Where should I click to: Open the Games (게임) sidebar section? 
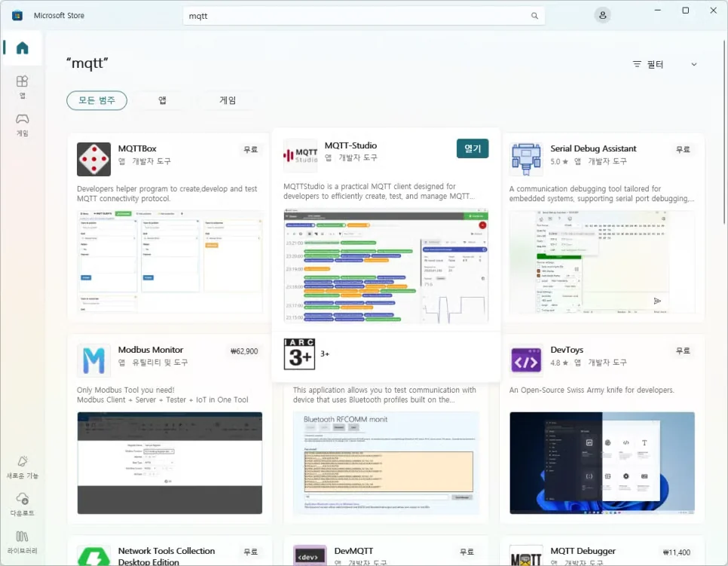[22, 124]
